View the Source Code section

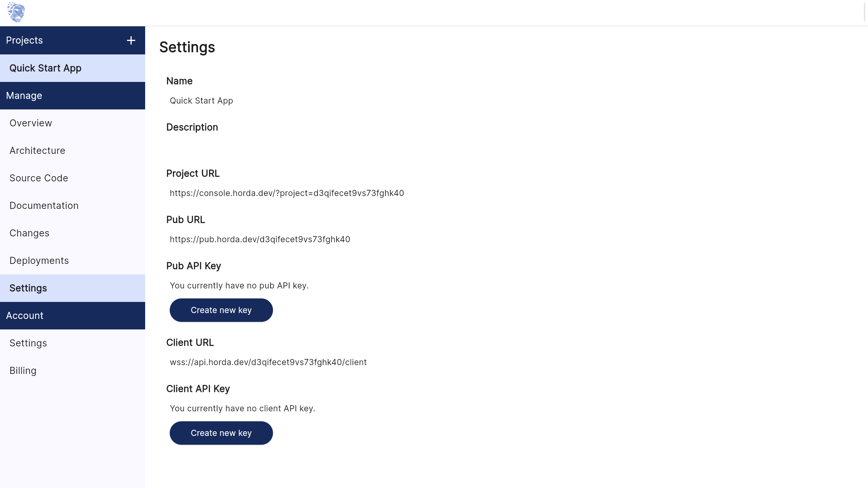pos(39,178)
